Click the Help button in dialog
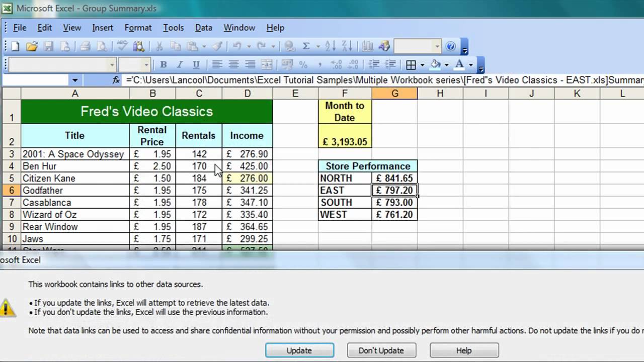Screen dimensions: 644x362 pyautogui.click(x=464, y=350)
